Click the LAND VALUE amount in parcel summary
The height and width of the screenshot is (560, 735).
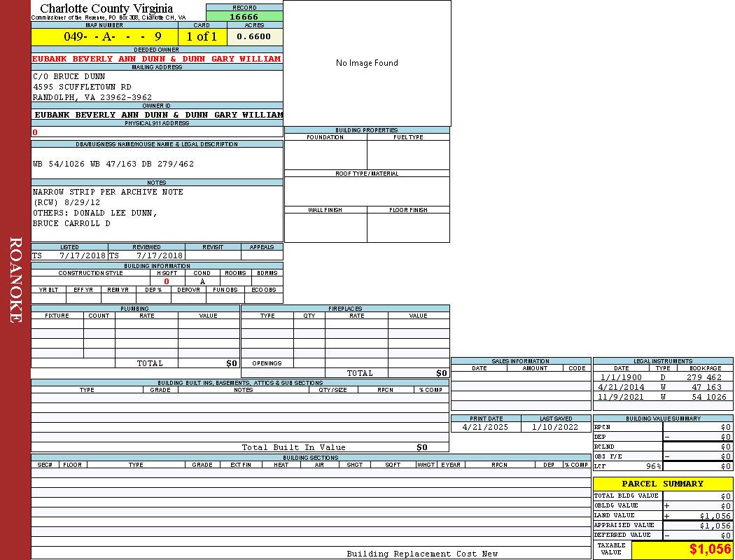point(715,516)
